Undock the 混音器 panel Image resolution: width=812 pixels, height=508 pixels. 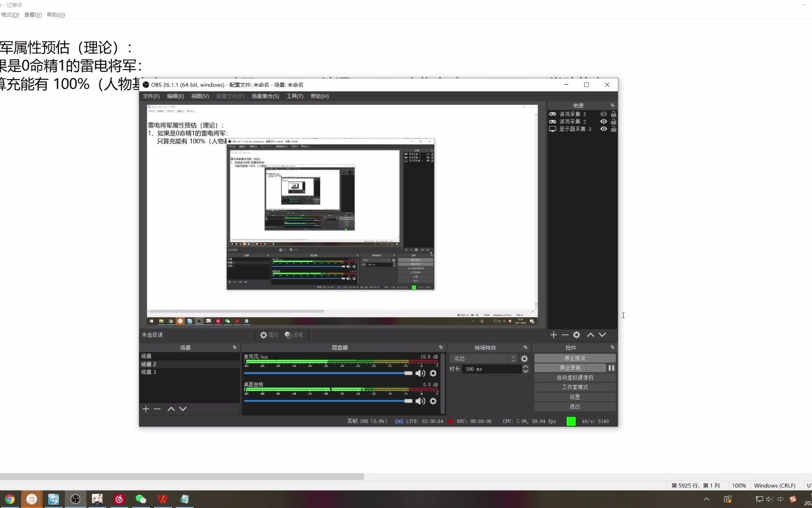[x=441, y=348]
